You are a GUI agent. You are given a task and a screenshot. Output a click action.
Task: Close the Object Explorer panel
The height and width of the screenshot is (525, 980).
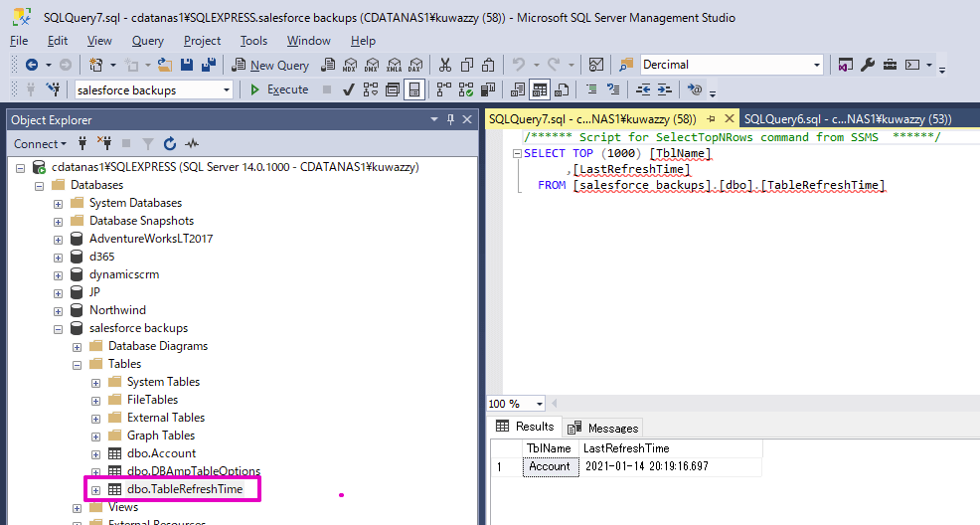(x=467, y=119)
